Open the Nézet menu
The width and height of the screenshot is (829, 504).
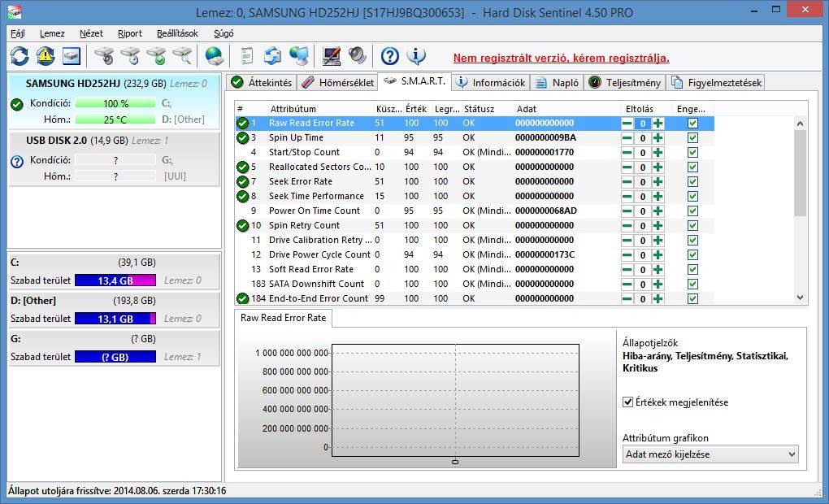(91, 33)
